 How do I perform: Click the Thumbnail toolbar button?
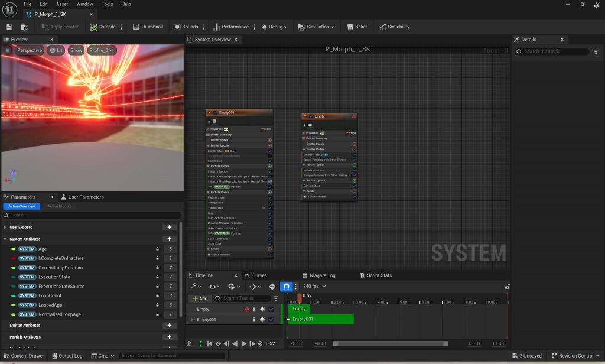(x=148, y=27)
